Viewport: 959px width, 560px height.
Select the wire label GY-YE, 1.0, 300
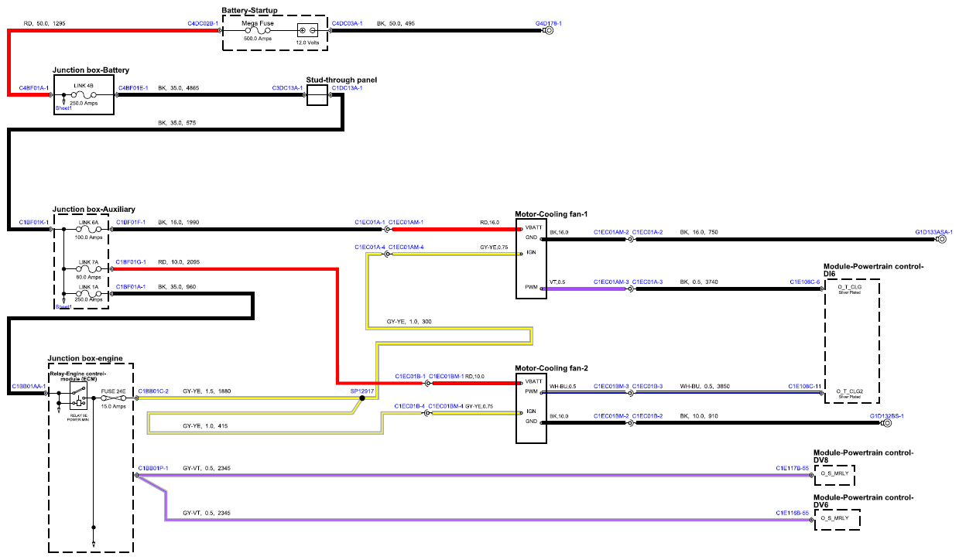[x=409, y=321]
